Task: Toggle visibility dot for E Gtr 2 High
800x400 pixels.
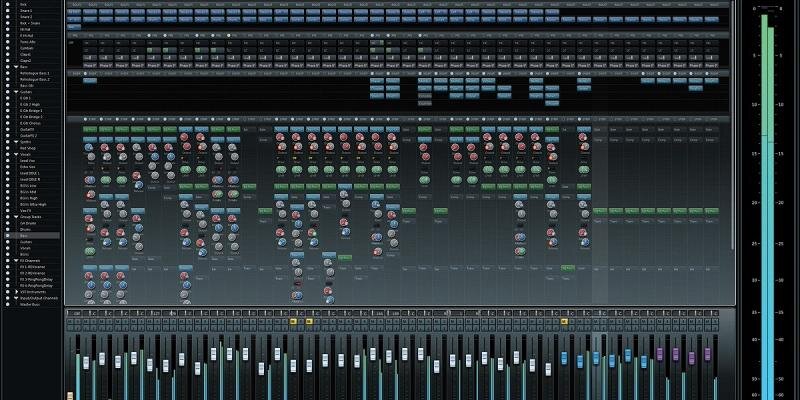Action: click(x=8, y=104)
